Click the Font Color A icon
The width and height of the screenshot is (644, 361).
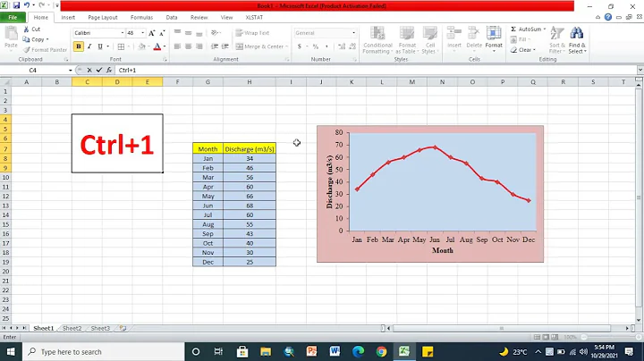click(x=157, y=46)
